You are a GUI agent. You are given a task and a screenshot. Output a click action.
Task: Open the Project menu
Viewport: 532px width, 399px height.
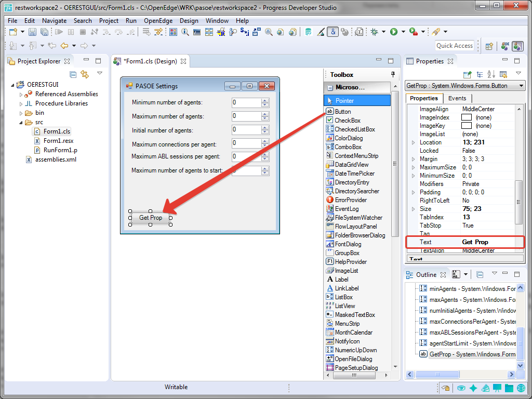tap(109, 21)
